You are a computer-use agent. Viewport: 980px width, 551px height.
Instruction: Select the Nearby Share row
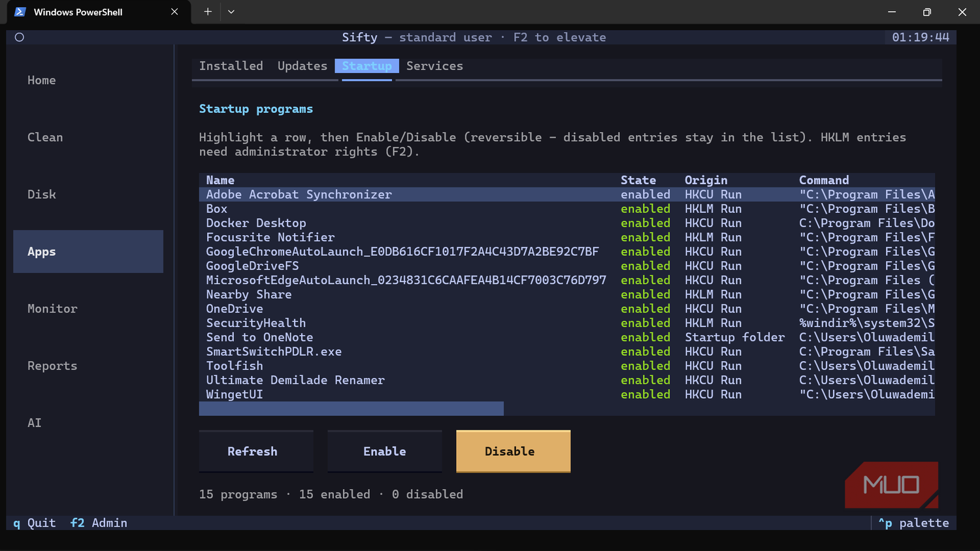[567, 294]
